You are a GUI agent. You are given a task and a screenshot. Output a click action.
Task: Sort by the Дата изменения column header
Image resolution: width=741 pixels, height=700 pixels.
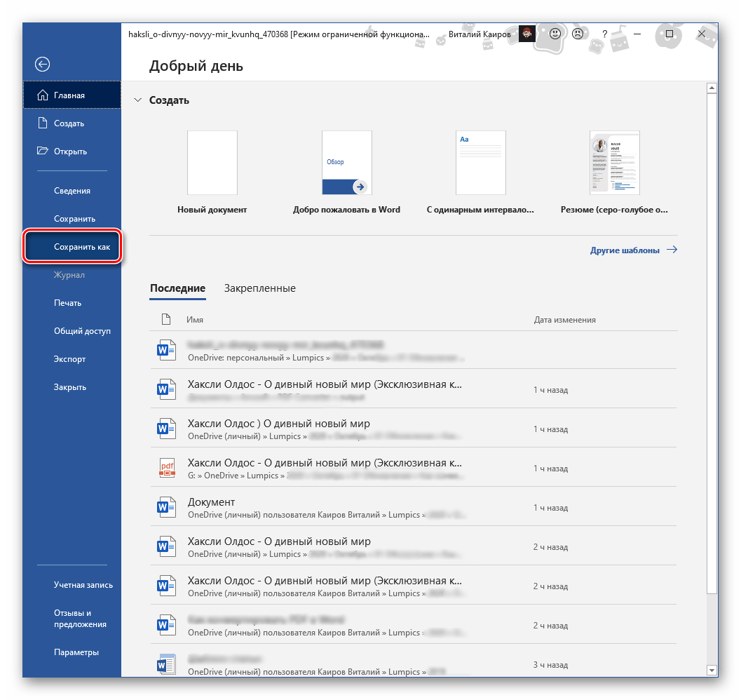pyautogui.click(x=565, y=320)
